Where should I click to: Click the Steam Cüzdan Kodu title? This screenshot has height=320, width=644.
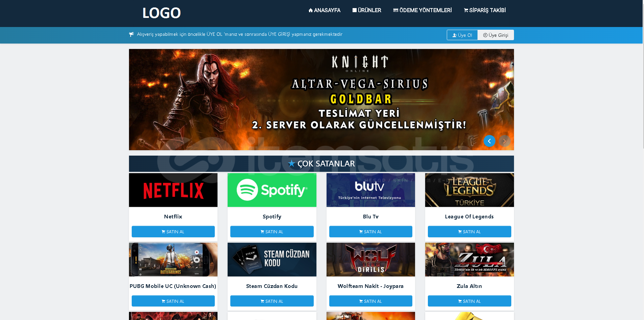(272, 286)
